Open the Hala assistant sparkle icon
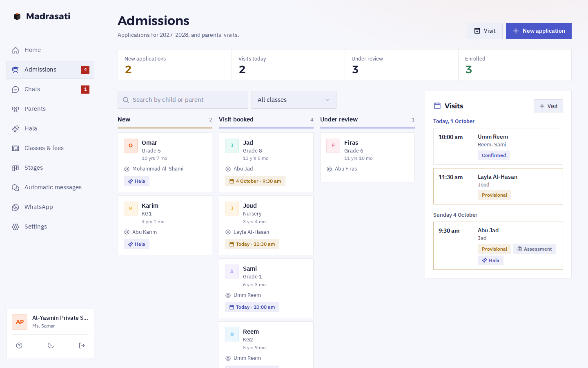Screen dimensions: 588x368 coord(16,128)
